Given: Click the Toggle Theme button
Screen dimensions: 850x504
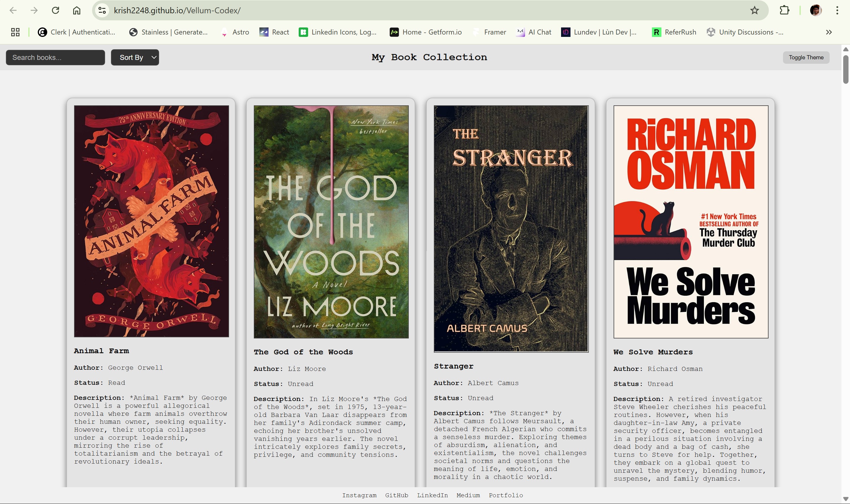Looking at the screenshot, I should pos(806,58).
